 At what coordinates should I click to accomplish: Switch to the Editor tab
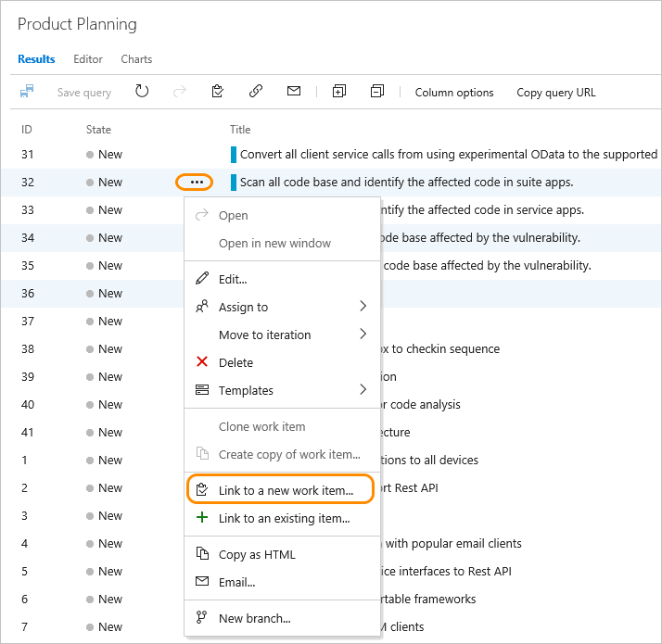(x=88, y=59)
